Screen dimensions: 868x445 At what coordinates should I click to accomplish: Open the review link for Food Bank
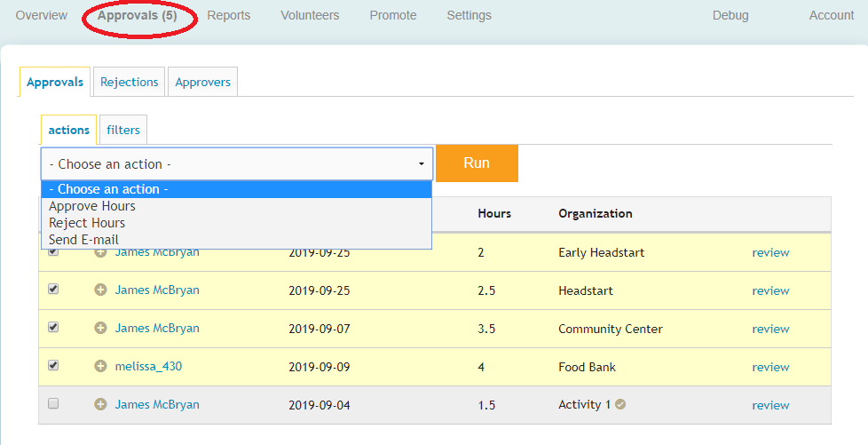pos(770,367)
